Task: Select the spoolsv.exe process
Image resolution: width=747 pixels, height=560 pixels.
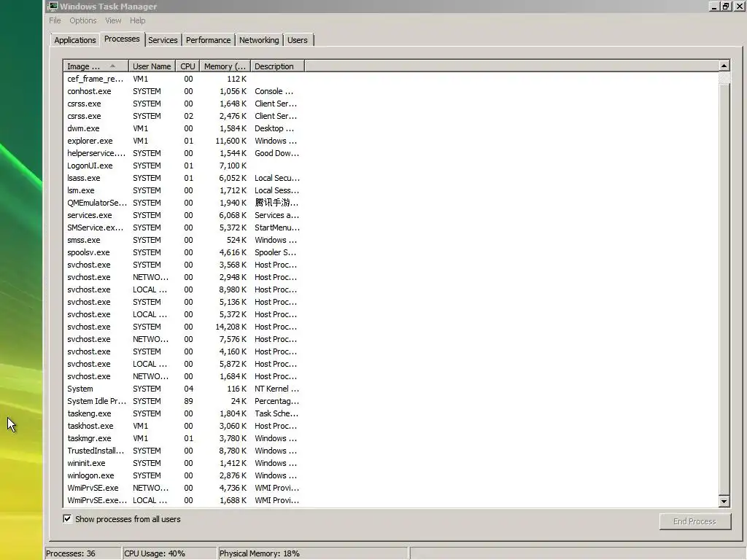Action: (x=183, y=252)
